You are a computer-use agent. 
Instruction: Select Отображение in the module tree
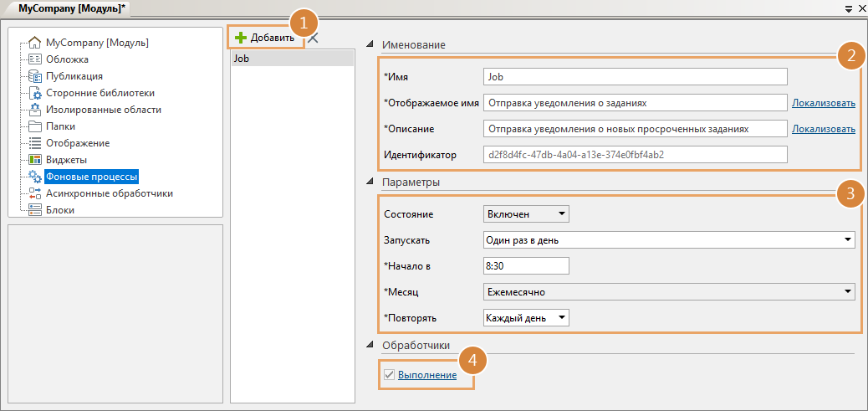pos(77,143)
